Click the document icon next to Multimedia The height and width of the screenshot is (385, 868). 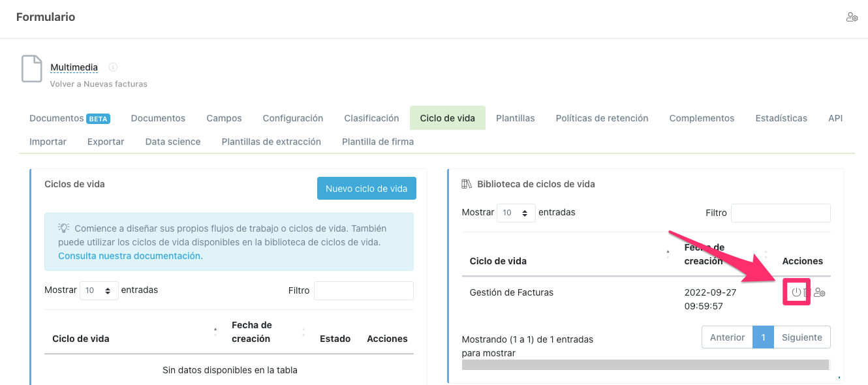point(31,69)
